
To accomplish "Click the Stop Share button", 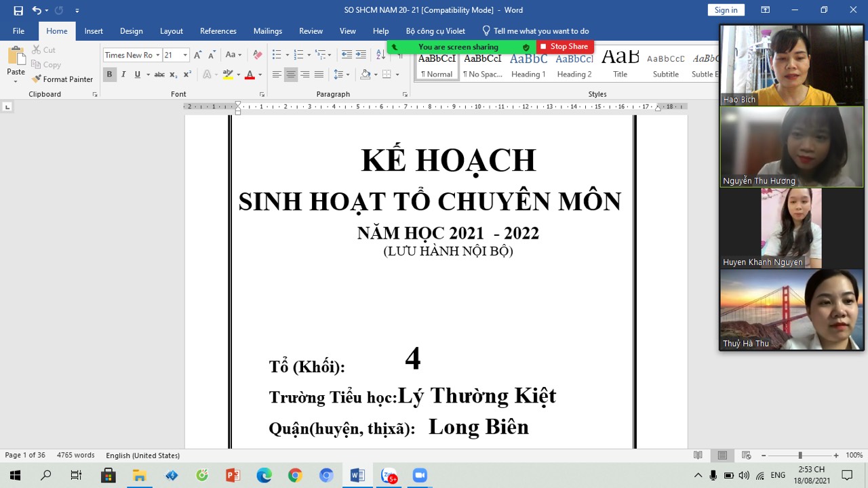I will point(564,47).
